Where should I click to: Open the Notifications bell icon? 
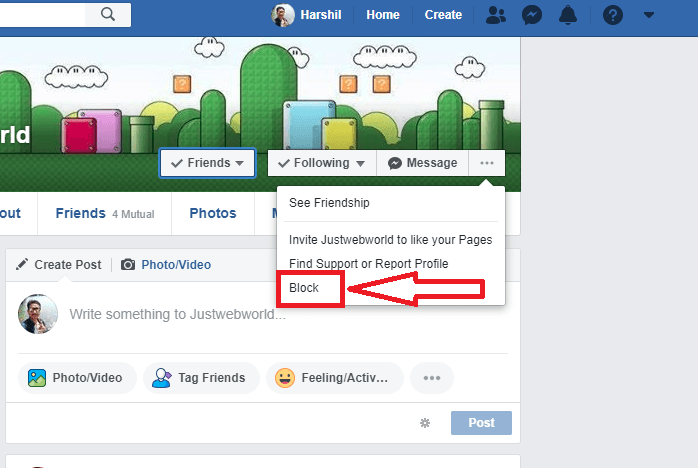(568, 15)
